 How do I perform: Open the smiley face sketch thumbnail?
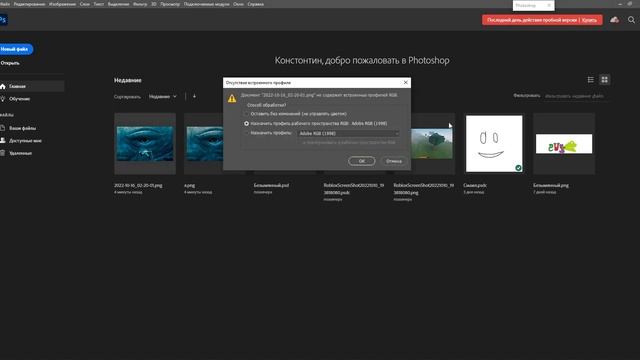click(494, 144)
